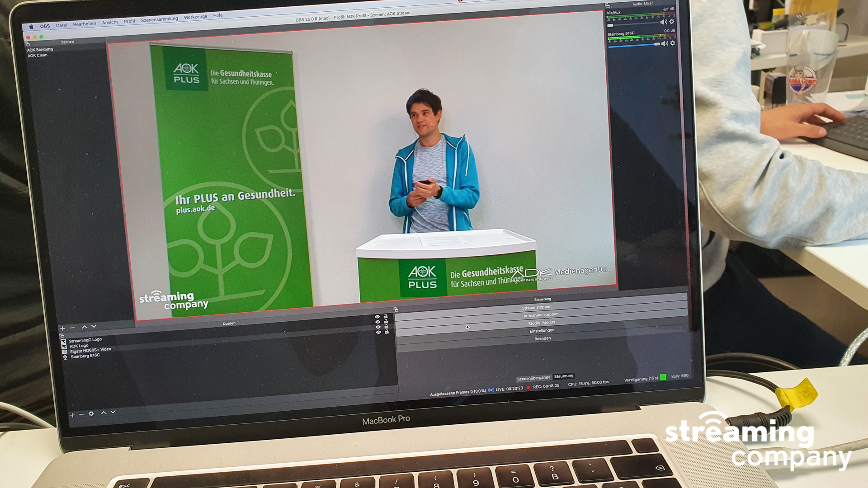Switch to the Steuerung tab
The image size is (868, 488).
click(x=564, y=376)
